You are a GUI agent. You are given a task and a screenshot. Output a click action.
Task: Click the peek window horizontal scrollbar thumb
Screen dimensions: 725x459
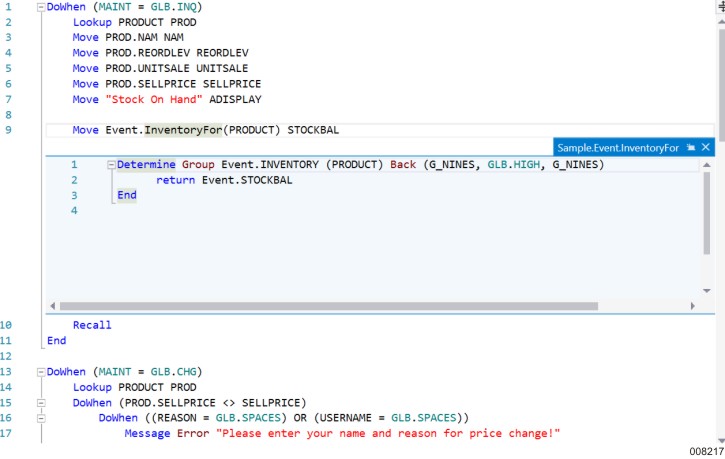tap(329, 306)
